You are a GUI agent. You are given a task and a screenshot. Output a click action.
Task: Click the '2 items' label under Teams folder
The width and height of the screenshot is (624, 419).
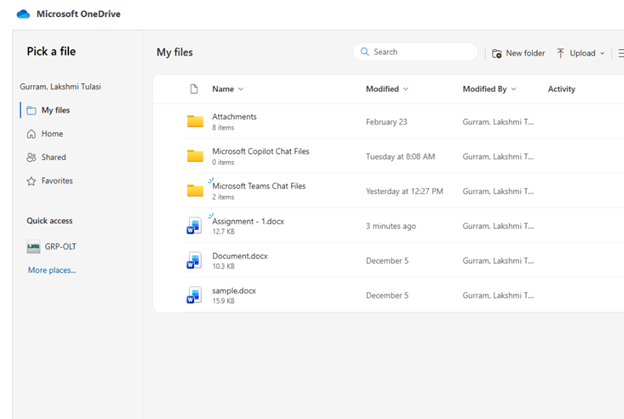click(223, 197)
